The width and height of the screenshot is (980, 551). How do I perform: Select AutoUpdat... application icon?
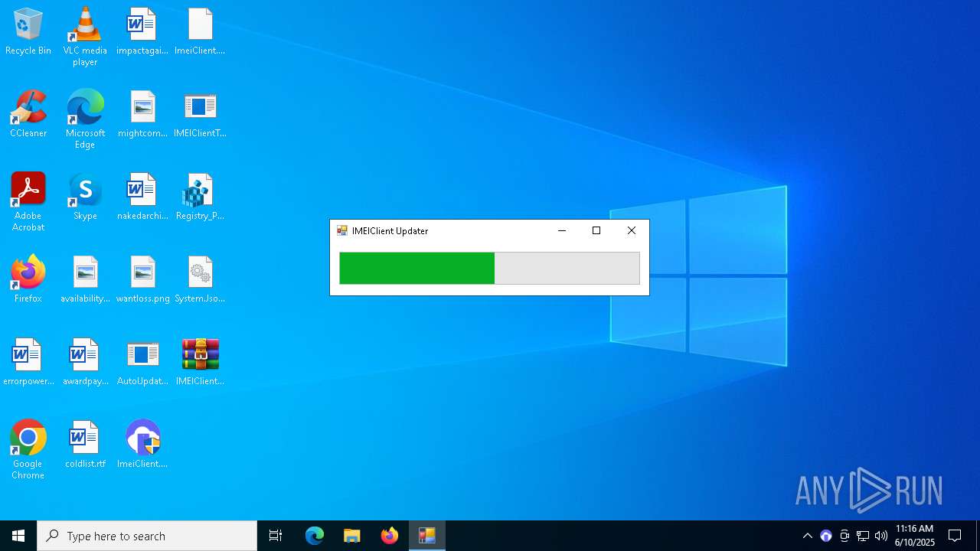coord(142,363)
